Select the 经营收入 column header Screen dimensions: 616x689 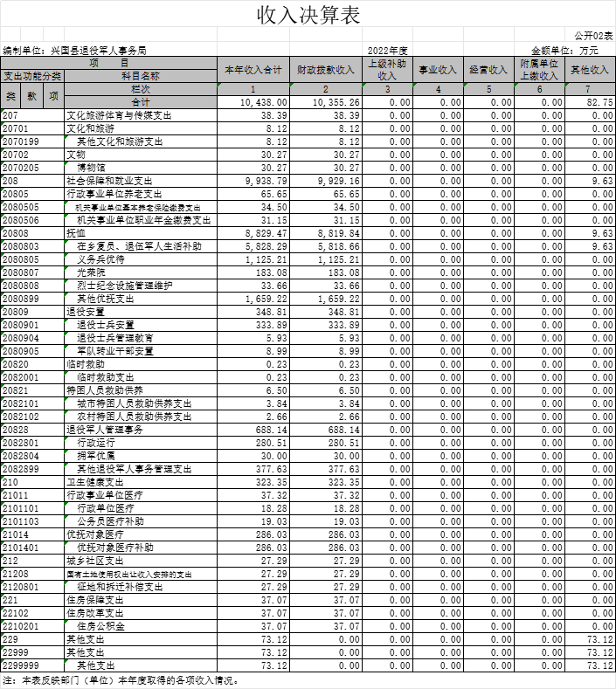(x=488, y=69)
